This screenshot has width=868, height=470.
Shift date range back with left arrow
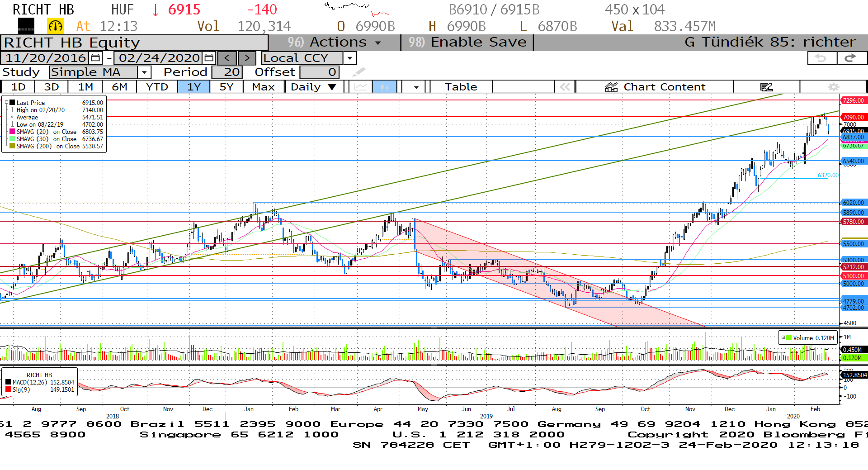pyautogui.click(x=227, y=58)
